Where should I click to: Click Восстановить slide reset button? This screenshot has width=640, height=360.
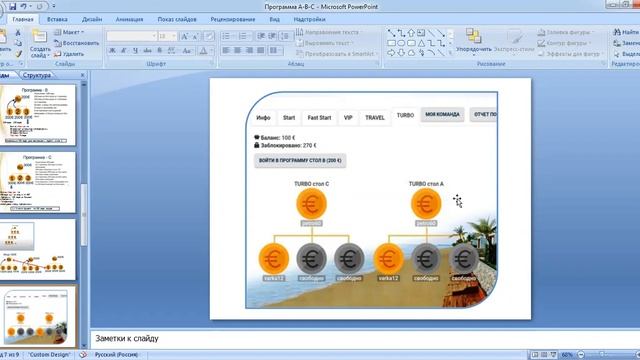pyautogui.click(x=77, y=43)
